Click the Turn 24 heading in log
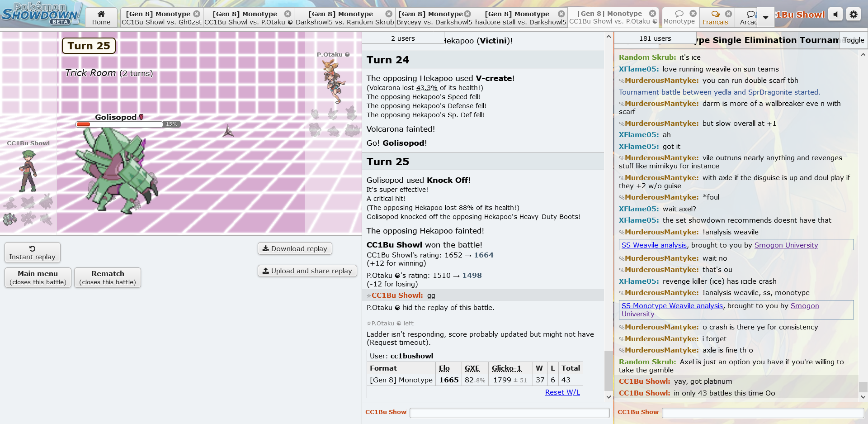This screenshot has height=424, width=868. pyautogui.click(x=388, y=60)
